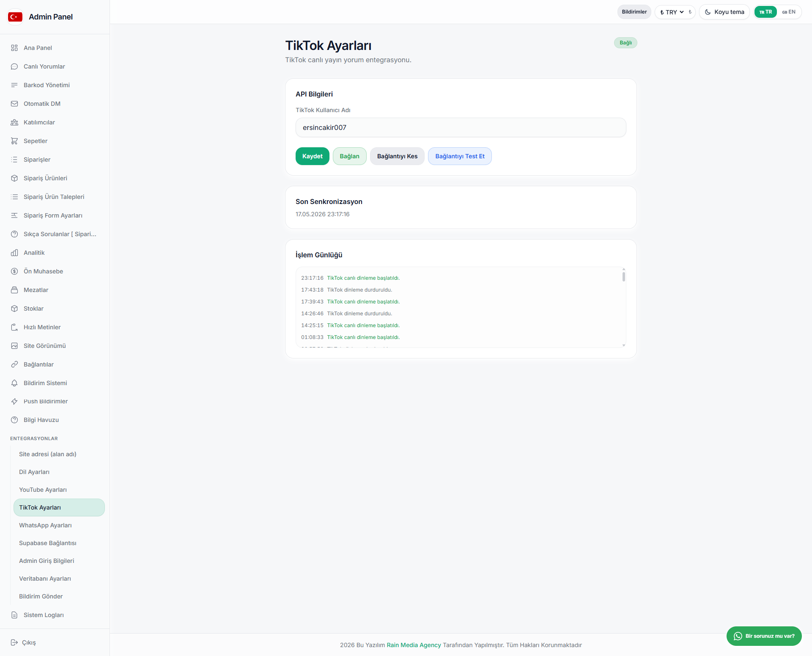Click the Sepetler shopping cart icon
The width and height of the screenshot is (812, 656).
pyautogui.click(x=14, y=141)
